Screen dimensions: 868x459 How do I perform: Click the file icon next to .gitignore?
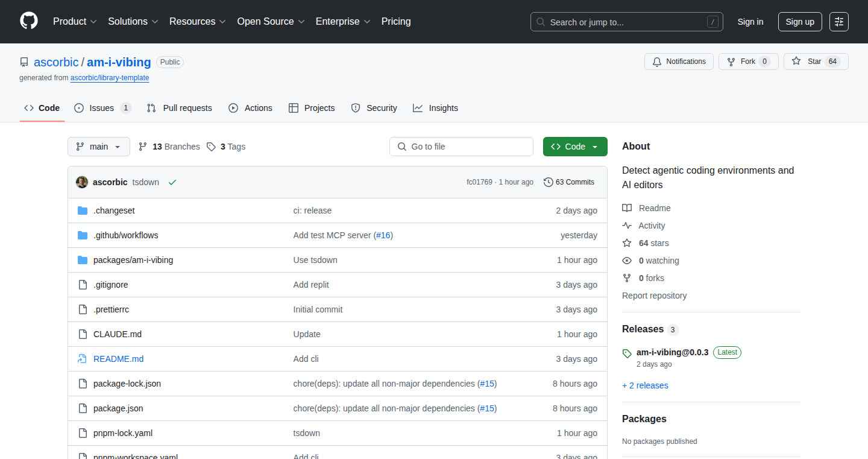[83, 285]
